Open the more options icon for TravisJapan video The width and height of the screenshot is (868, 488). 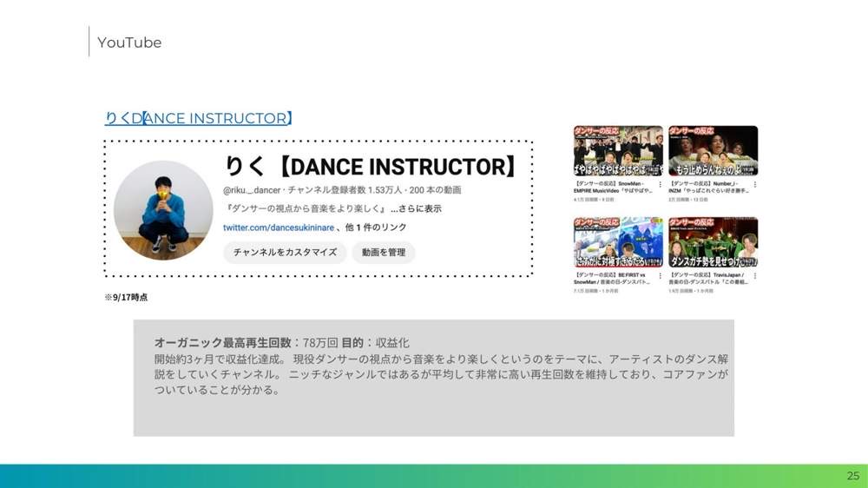[755, 275]
